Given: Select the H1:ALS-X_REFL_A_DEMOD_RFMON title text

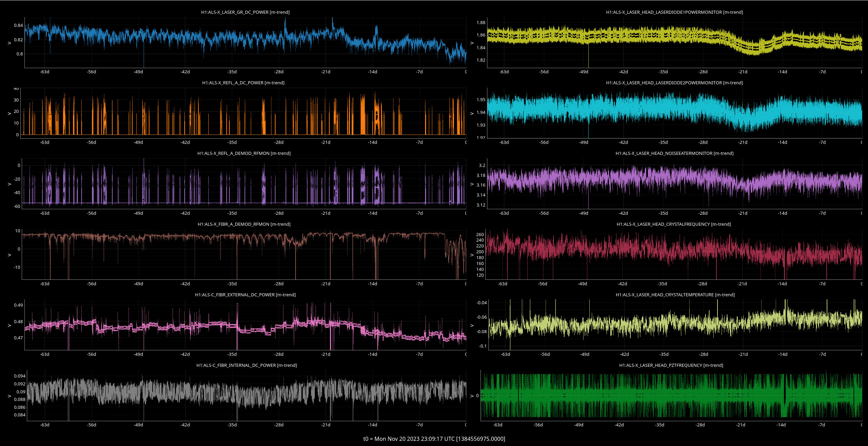Looking at the screenshot, I should [x=244, y=153].
